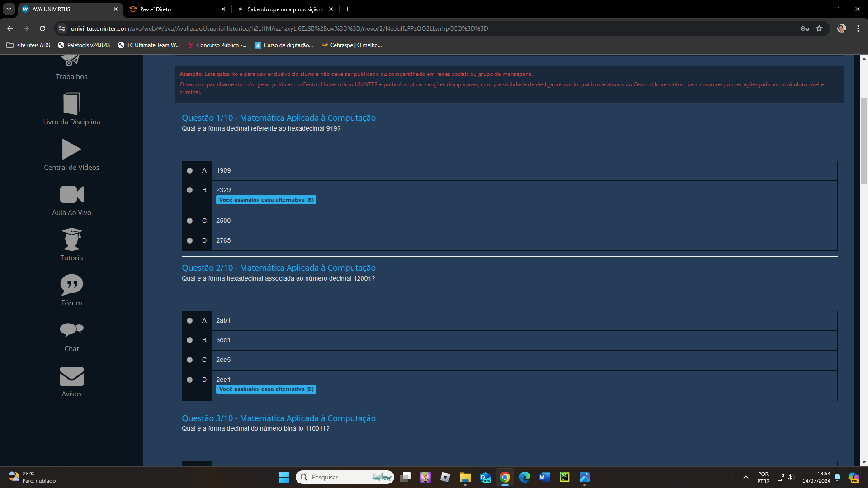The width and height of the screenshot is (868, 488).
Task: Open Chrome tab search dropdown arrow
Action: [9, 9]
